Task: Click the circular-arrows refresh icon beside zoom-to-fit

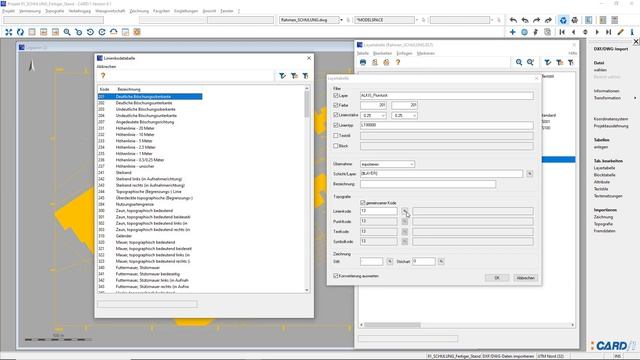Action: 20,32
